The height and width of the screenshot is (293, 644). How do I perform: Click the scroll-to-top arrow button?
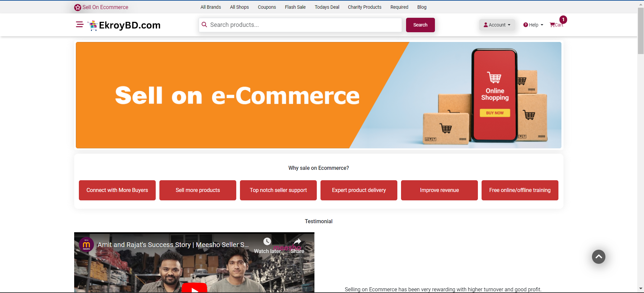[x=598, y=257]
